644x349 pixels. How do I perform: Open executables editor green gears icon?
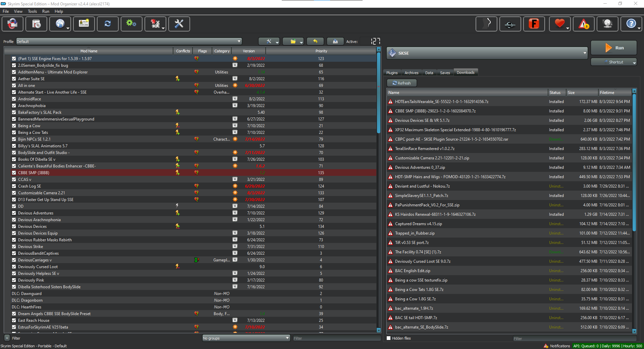pos(131,24)
